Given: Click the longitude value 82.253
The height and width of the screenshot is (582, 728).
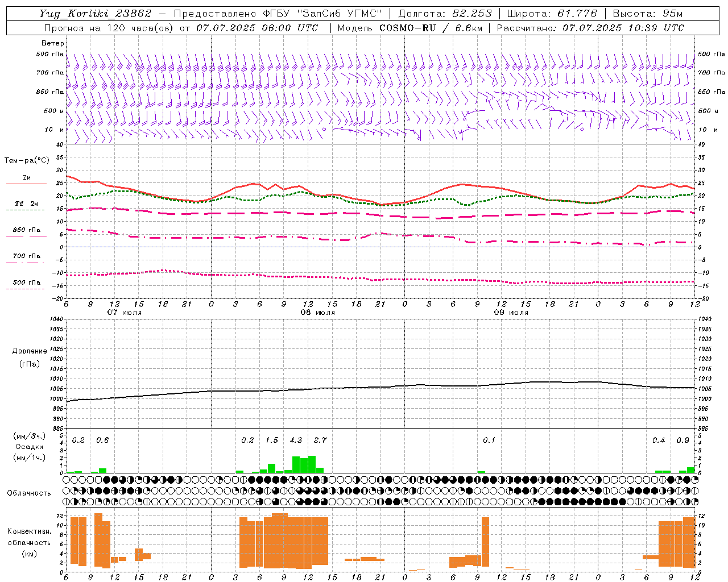Looking at the screenshot, I should [473, 14].
